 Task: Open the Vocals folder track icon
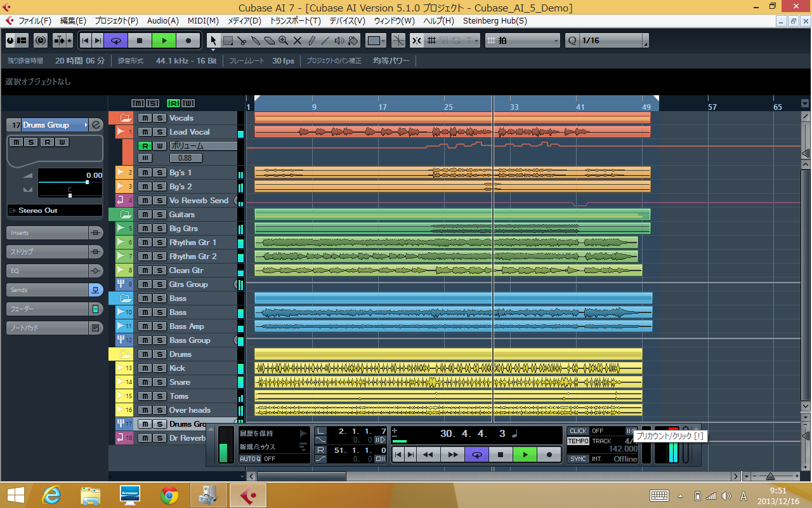125,118
